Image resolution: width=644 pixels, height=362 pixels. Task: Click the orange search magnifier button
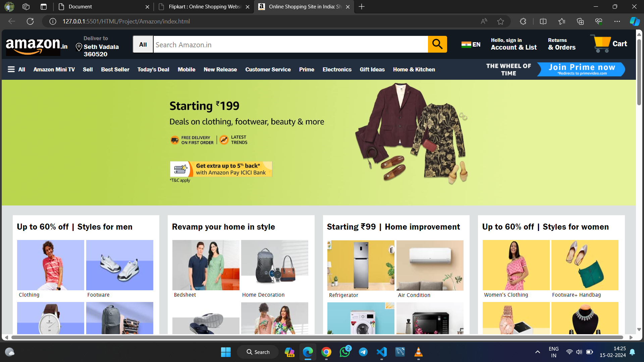click(x=437, y=44)
